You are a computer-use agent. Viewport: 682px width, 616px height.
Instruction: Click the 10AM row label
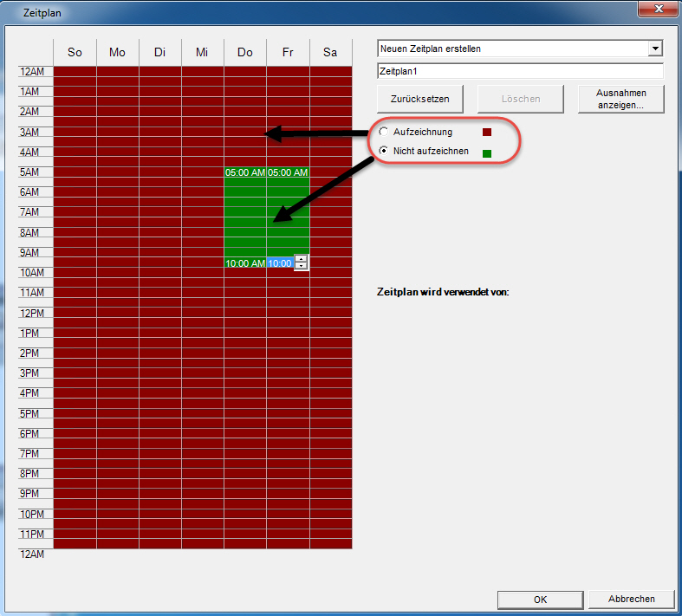click(x=32, y=273)
